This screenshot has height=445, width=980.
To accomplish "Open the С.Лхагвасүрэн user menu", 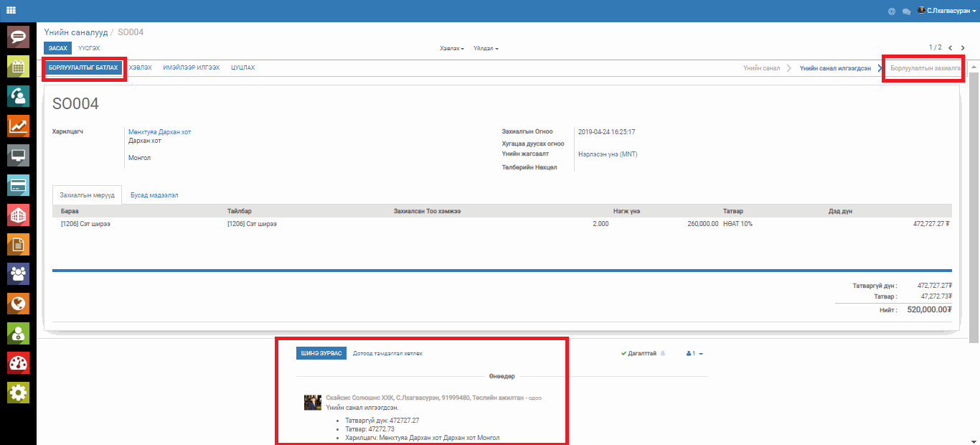I will pos(946,11).
